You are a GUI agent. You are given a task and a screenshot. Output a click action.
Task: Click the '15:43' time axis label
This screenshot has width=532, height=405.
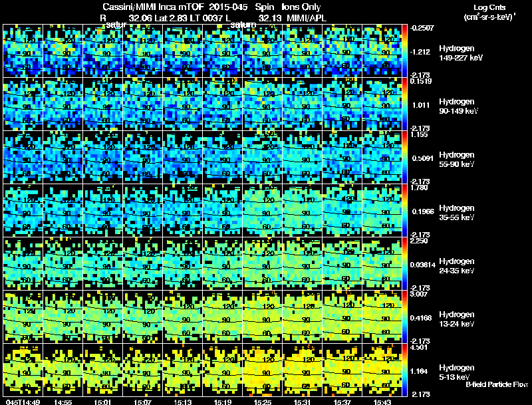(x=382, y=402)
